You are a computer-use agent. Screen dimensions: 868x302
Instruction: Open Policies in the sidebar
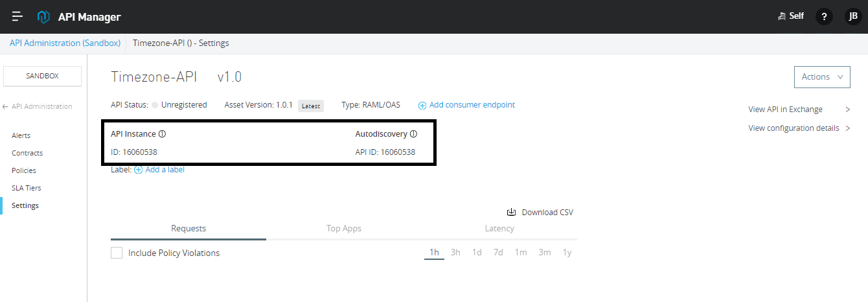pos(24,170)
